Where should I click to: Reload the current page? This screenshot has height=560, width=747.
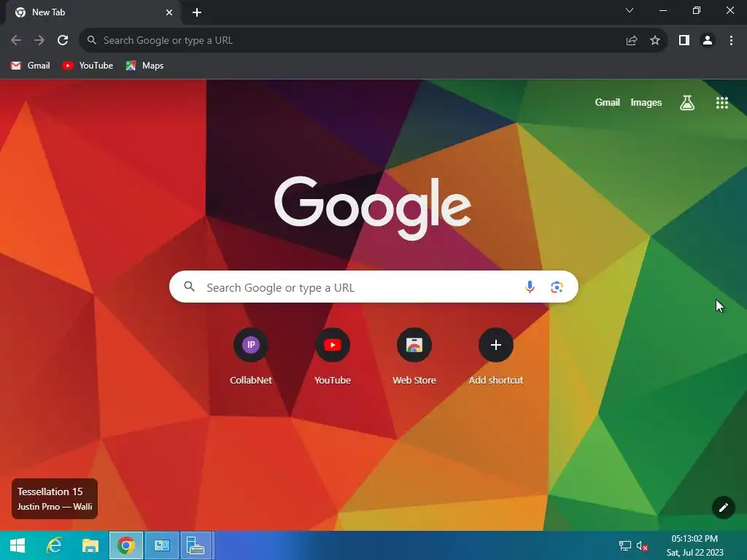63,41
